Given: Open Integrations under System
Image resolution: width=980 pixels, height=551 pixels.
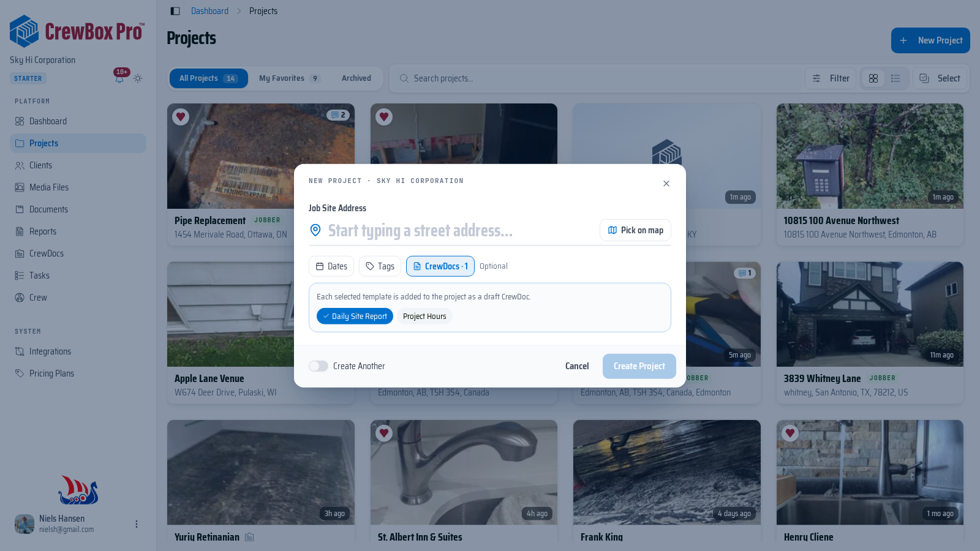Looking at the screenshot, I should [78, 351].
